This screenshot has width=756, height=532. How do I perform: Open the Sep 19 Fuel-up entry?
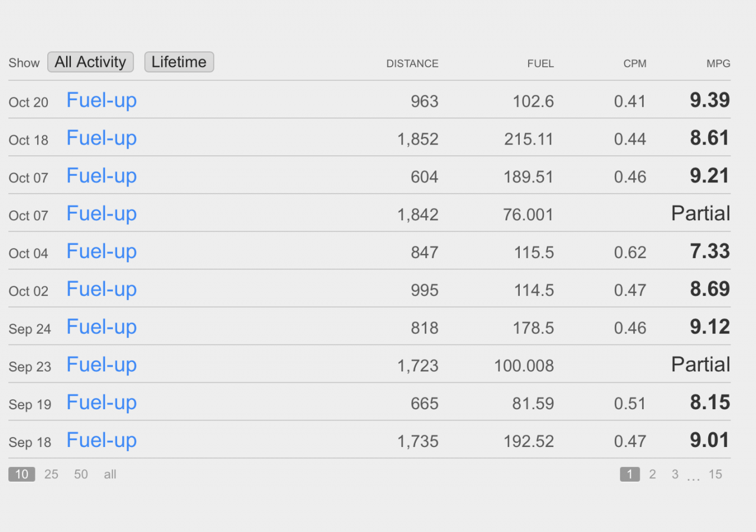click(102, 403)
